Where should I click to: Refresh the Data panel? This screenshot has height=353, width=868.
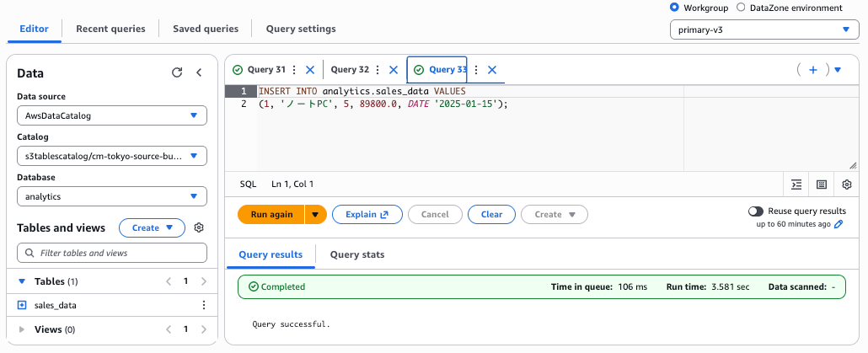(x=177, y=73)
